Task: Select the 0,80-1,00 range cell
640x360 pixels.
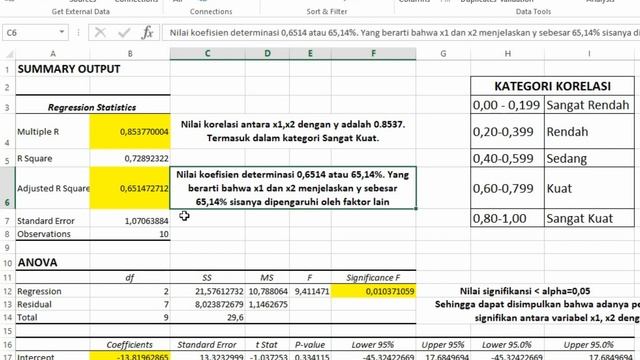Action: pos(507,218)
